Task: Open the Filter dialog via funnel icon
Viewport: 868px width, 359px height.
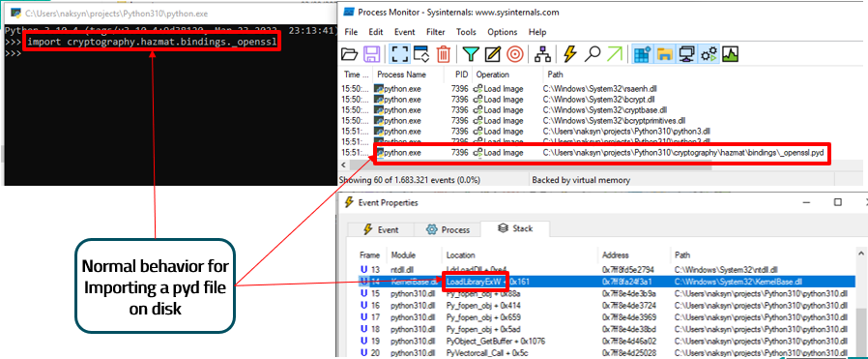Action: pos(471,54)
